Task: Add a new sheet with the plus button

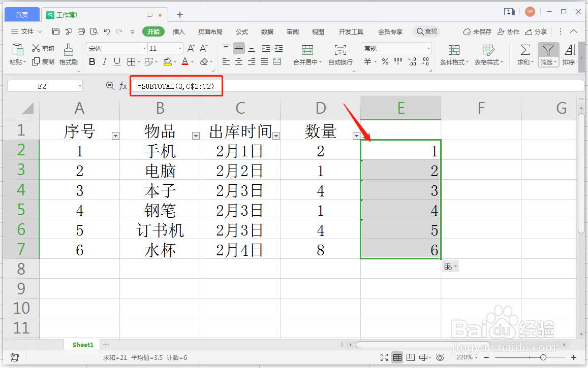Action: point(106,345)
